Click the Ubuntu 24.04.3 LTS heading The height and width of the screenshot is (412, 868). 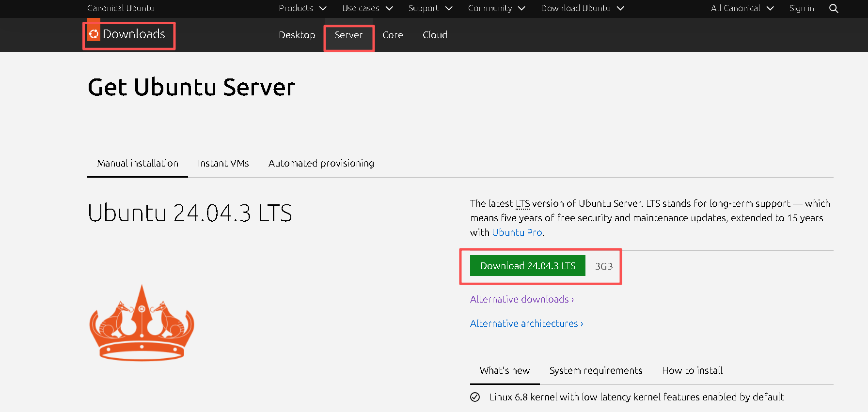[190, 213]
